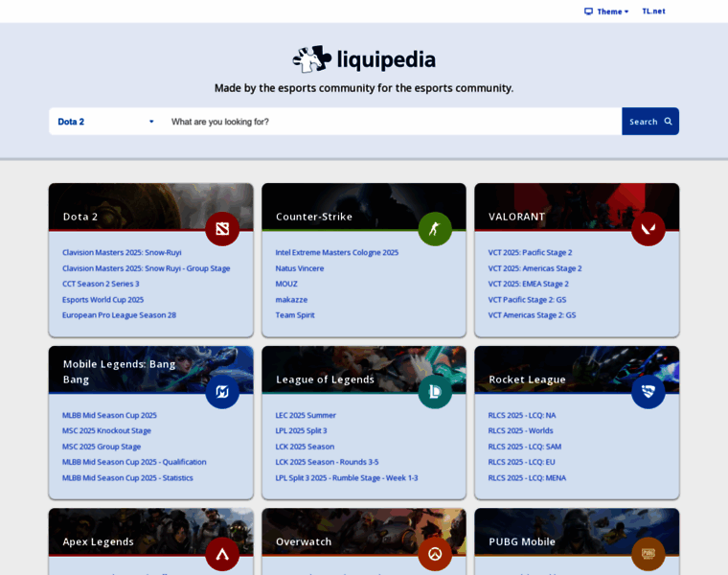Click the Liquipedia horse logo

coord(312,59)
